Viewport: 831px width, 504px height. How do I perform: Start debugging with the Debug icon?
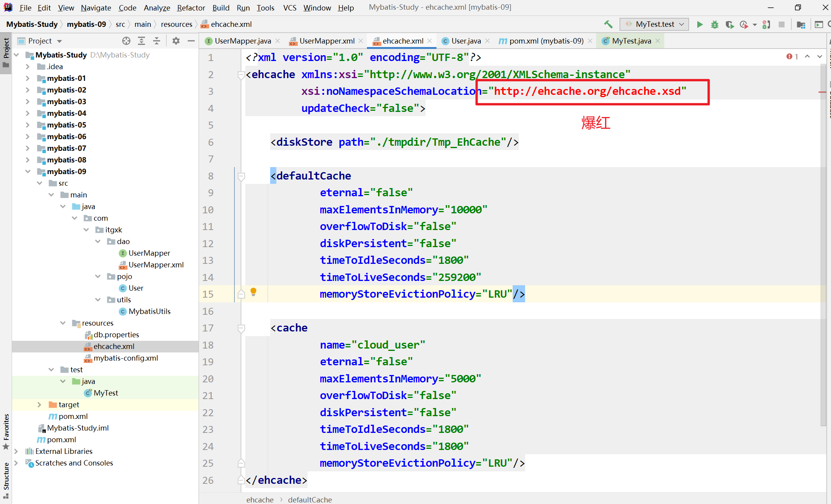point(715,24)
